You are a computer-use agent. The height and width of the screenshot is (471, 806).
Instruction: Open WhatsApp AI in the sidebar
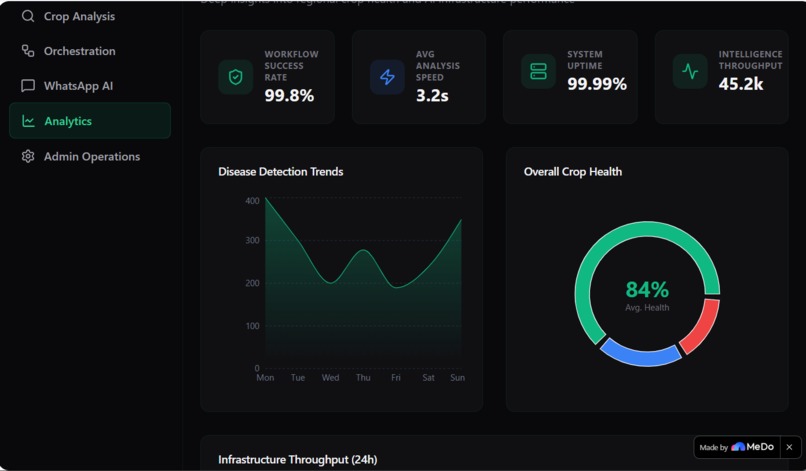pos(90,85)
